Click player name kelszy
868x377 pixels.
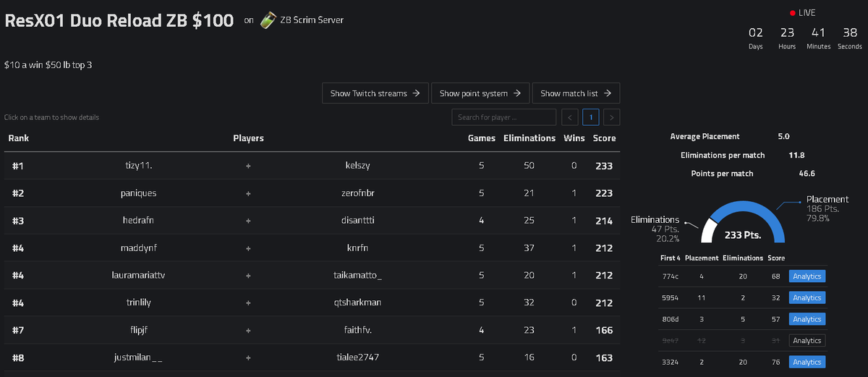click(358, 166)
